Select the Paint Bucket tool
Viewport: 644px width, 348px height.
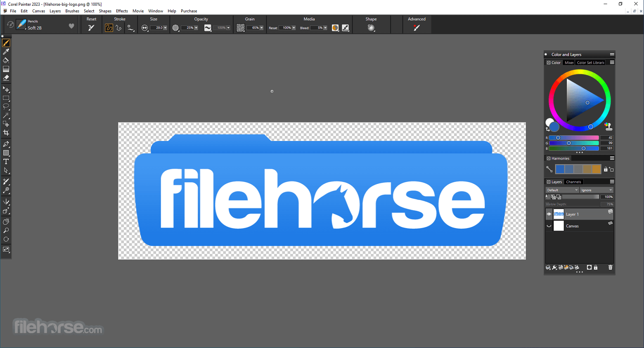click(x=6, y=60)
